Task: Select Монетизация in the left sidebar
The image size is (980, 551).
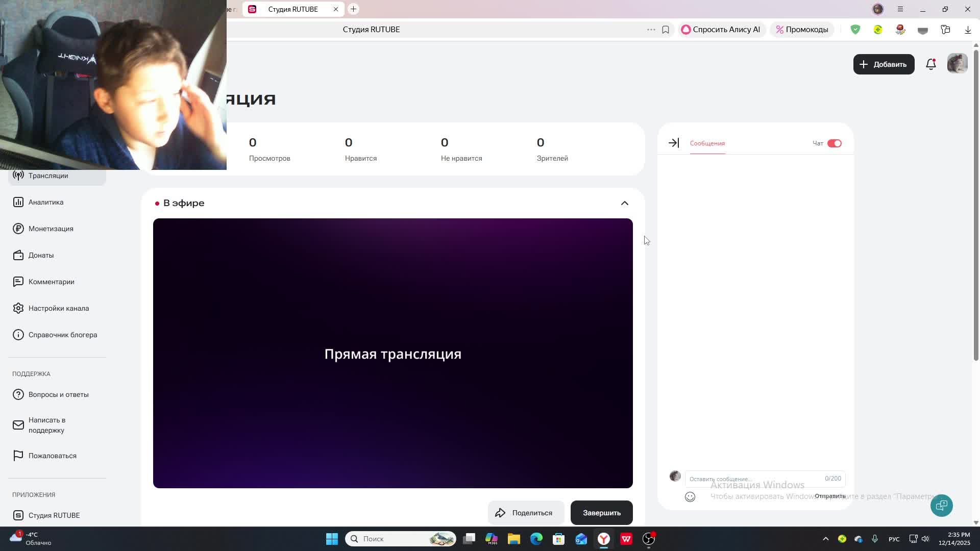Action: coord(51,229)
